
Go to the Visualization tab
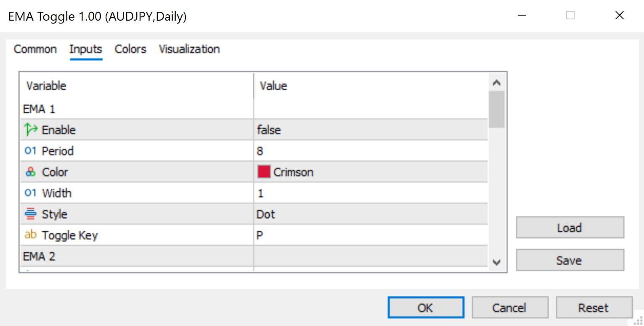pyautogui.click(x=189, y=49)
